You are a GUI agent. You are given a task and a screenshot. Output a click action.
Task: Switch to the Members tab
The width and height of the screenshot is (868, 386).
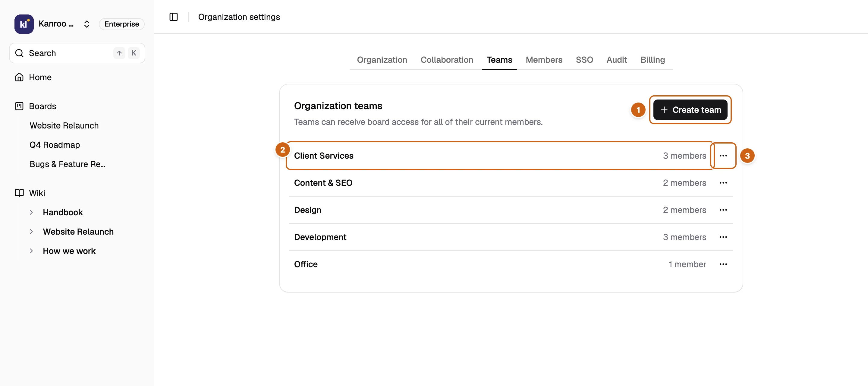point(544,60)
